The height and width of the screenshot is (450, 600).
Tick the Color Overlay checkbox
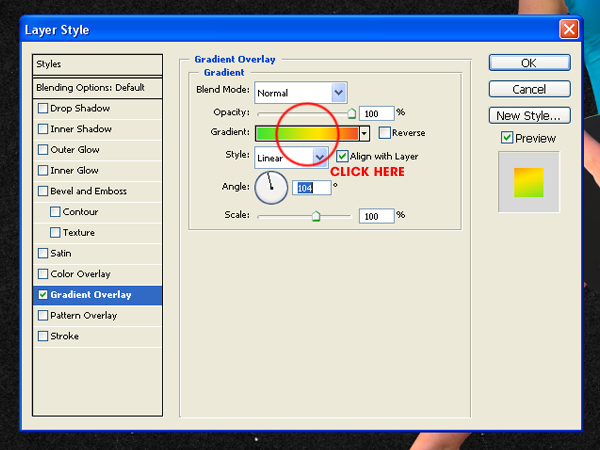pyautogui.click(x=43, y=274)
